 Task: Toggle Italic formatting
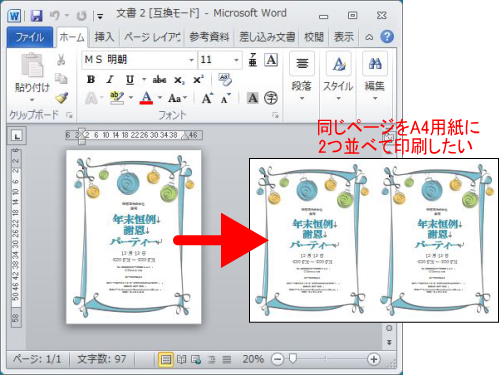(x=110, y=79)
